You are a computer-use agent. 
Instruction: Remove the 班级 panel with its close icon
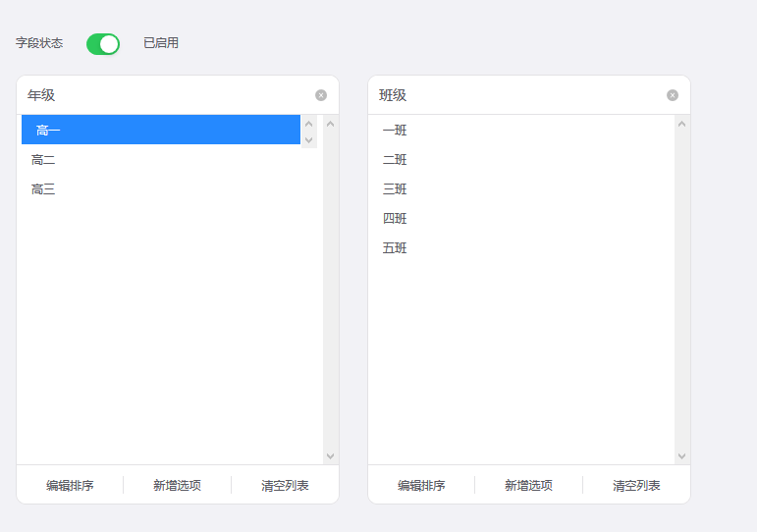coord(673,95)
